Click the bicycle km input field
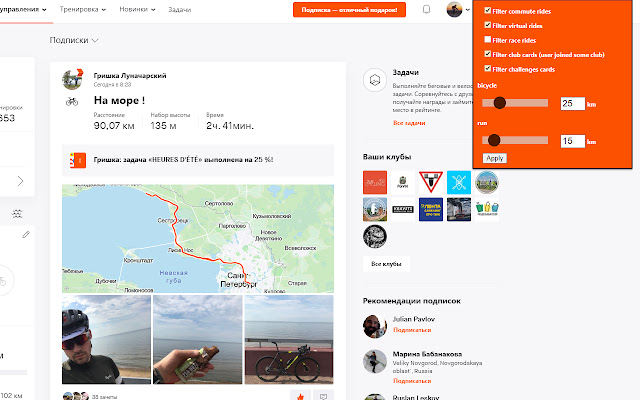 (573, 104)
